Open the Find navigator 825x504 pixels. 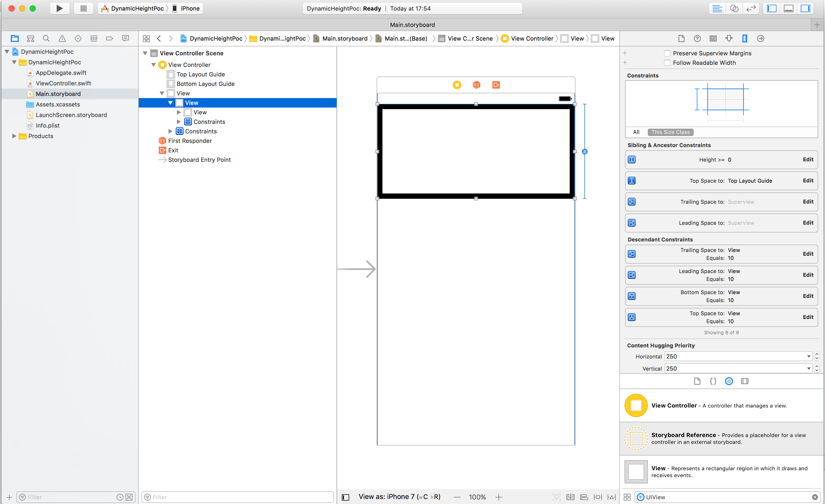coord(46,38)
